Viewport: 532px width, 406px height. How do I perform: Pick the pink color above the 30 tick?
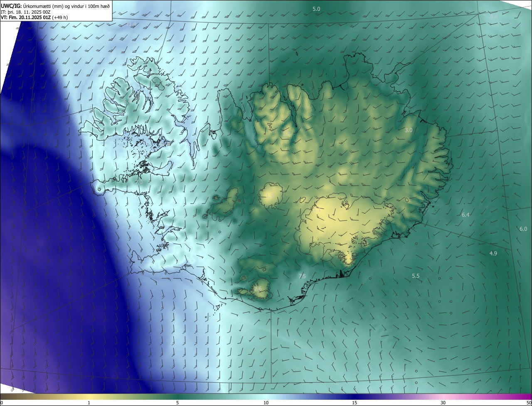point(443,396)
